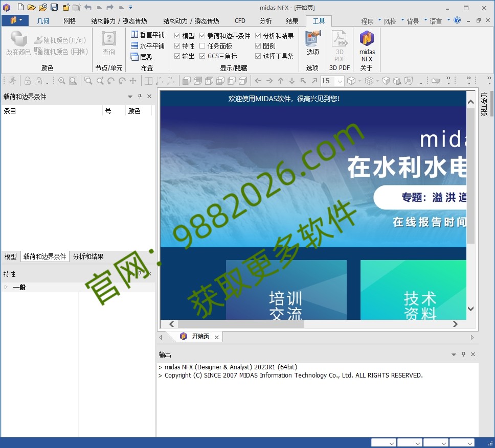This screenshot has height=448, width=495.
Task: Click the zoom all (A) magnifier icon
Action: [62, 81]
